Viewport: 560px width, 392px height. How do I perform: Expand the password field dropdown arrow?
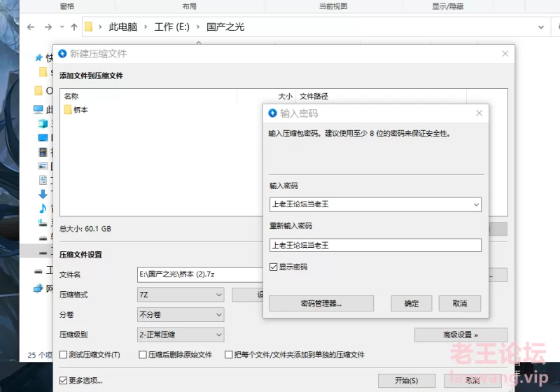(476, 204)
